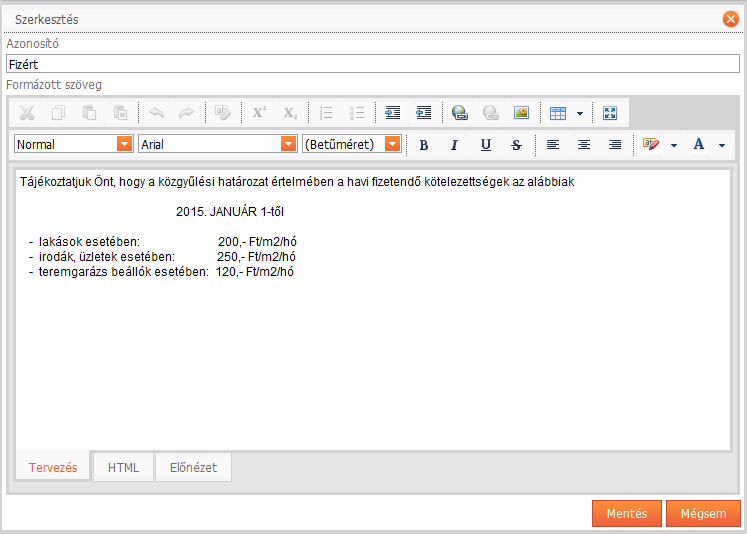Center-align the text
Viewport: 747px width, 534px height.
pos(584,145)
